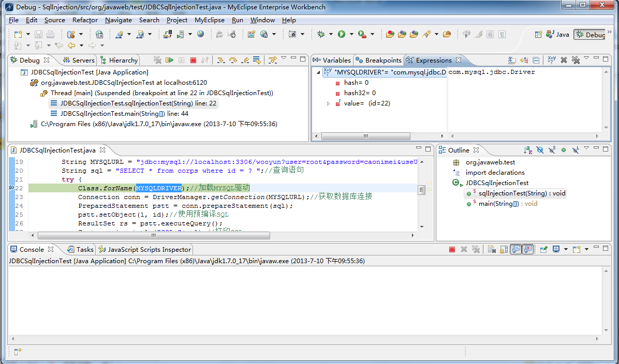Click Remove All Expressions icon

(576, 60)
